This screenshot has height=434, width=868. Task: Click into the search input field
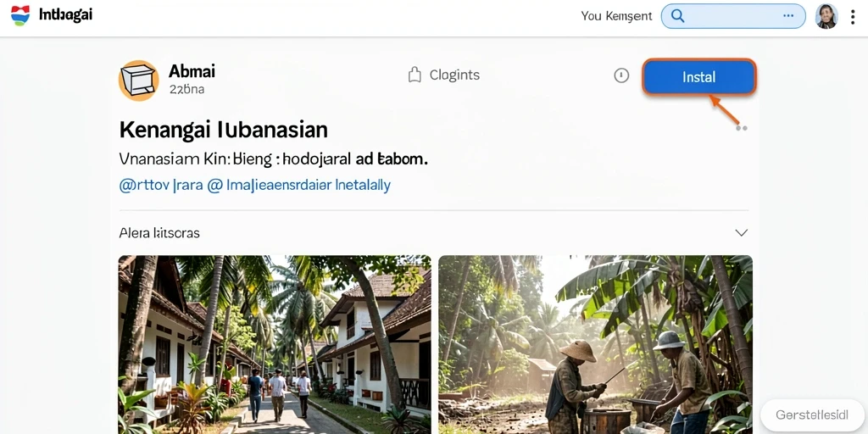(x=733, y=16)
